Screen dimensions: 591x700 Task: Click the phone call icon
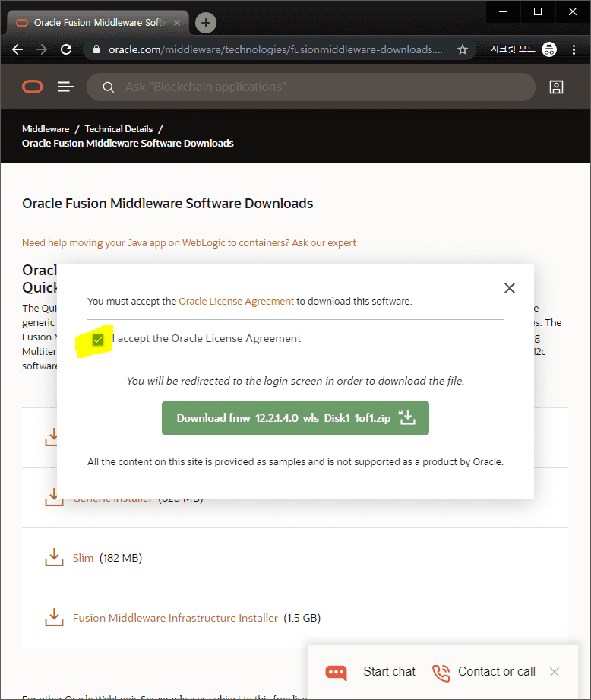coord(441,673)
